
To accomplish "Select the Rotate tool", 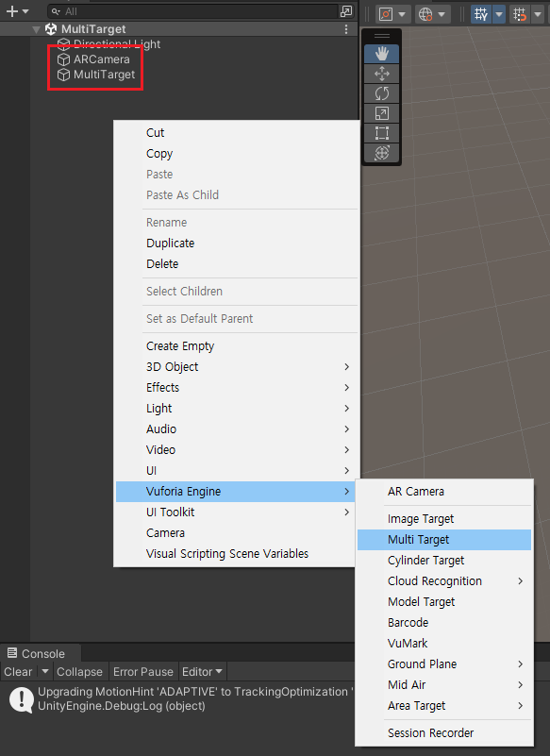I will 382,93.
